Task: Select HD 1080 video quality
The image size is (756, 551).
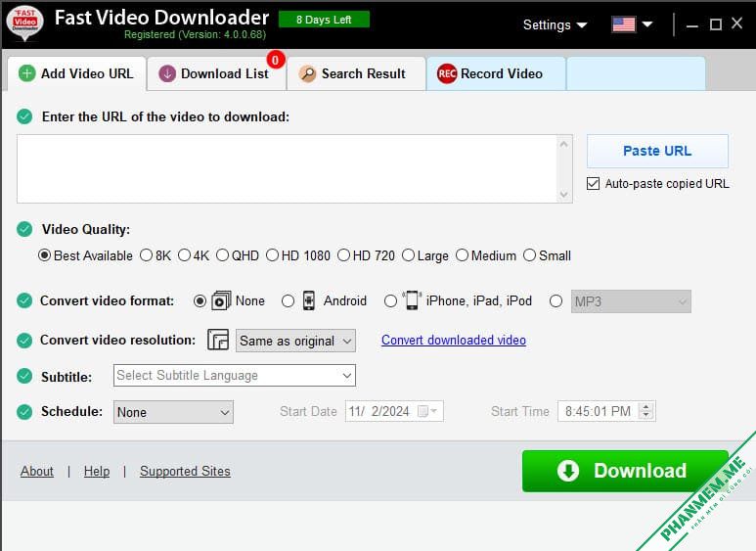Action: click(x=273, y=255)
